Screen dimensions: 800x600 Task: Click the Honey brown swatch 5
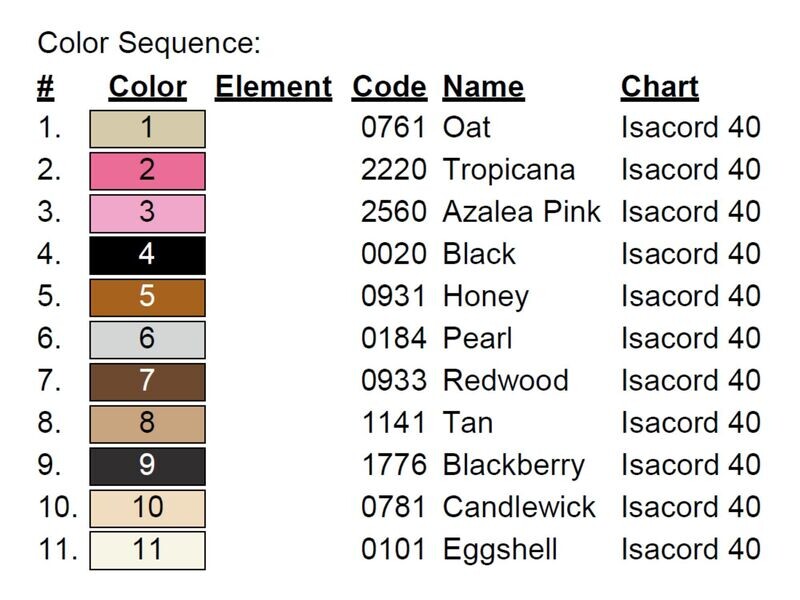(x=147, y=297)
